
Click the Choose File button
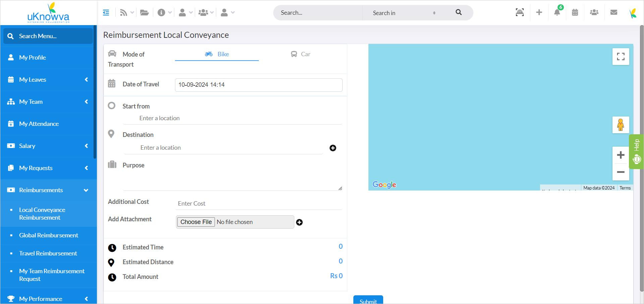point(196,222)
